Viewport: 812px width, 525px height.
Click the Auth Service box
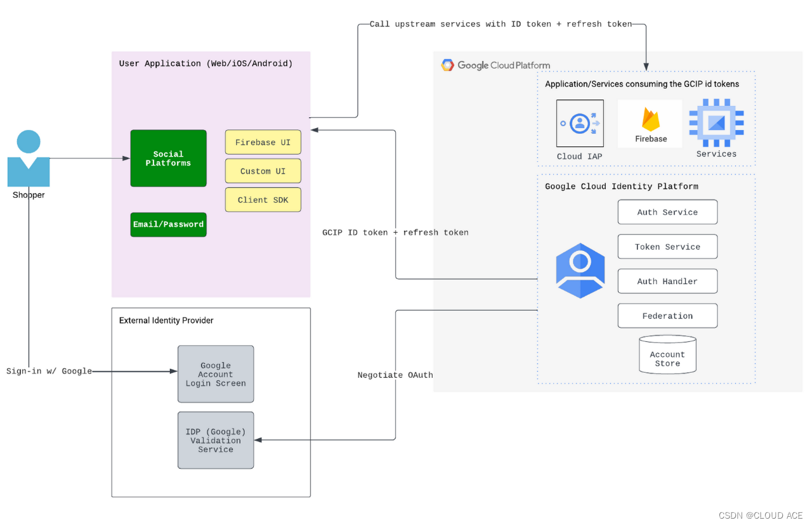click(667, 212)
